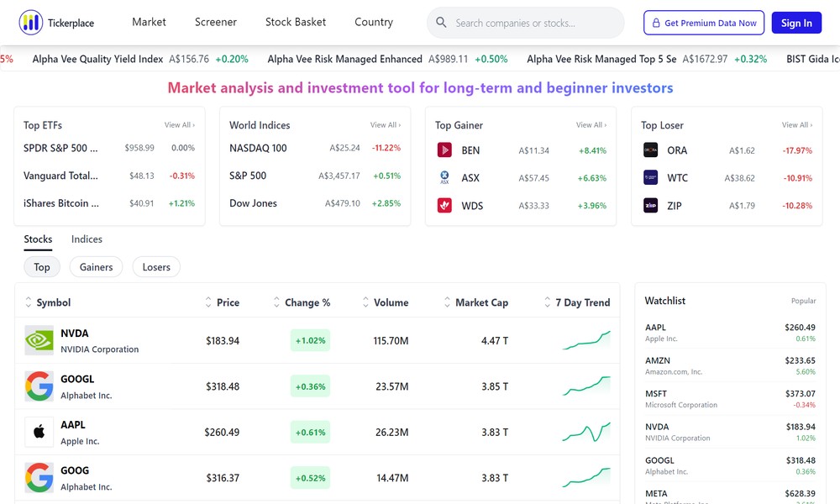The height and width of the screenshot is (504, 840).
Task: Click the Apple logo in AAPL row
Action: pyautogui.click(x=39, y=432)
